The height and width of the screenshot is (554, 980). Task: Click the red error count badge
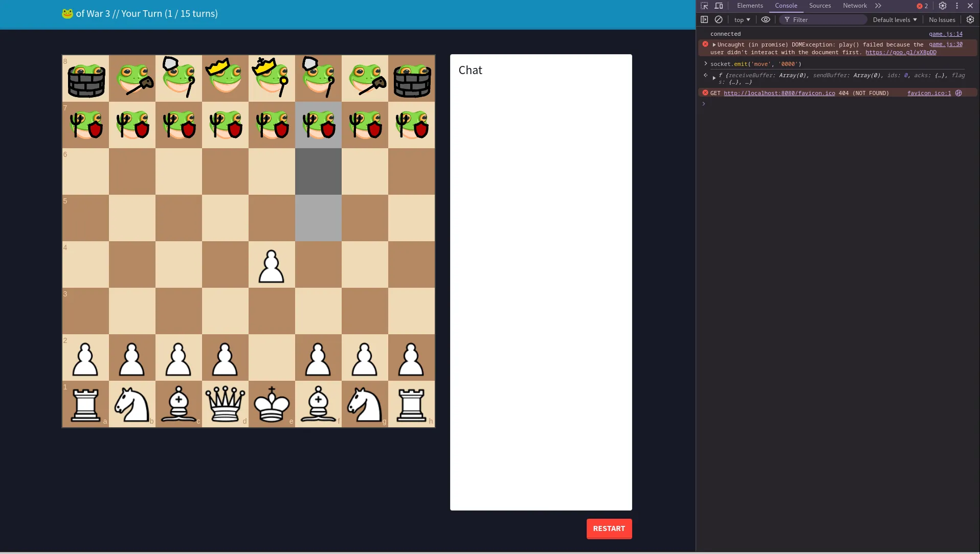921,6
